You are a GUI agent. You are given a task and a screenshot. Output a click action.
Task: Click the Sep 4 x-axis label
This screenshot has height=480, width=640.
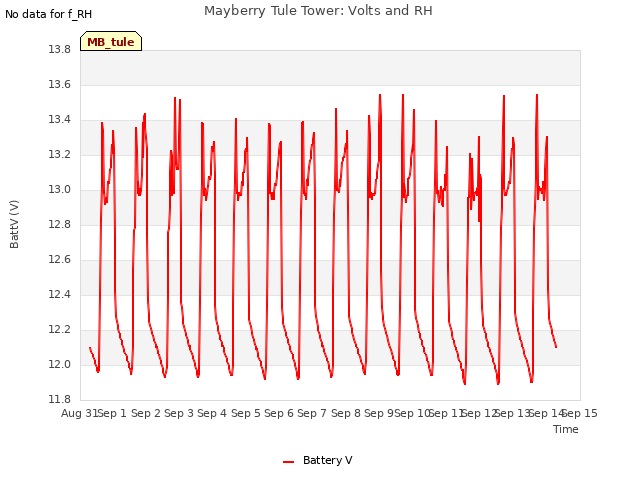(212, 413)
